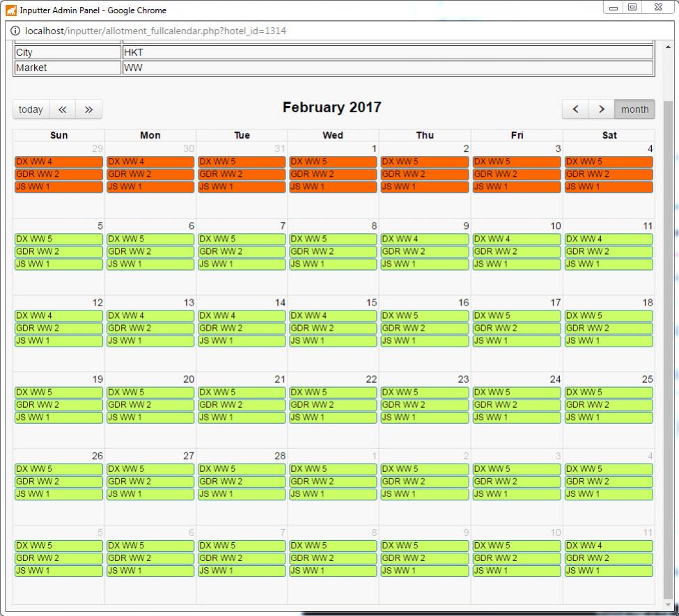This screenshot has height=616, width=679.
Task: Click day number 14 in calendar
Action: [280, 303]
